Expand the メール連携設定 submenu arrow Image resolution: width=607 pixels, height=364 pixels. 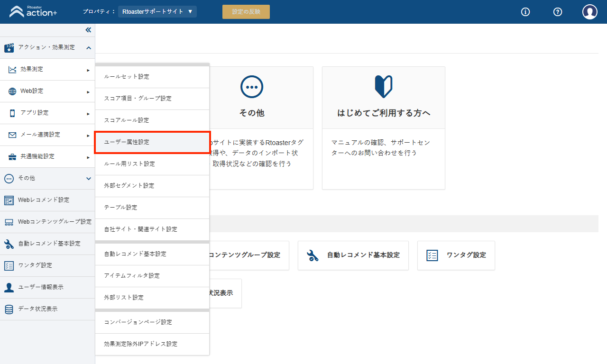88,136
